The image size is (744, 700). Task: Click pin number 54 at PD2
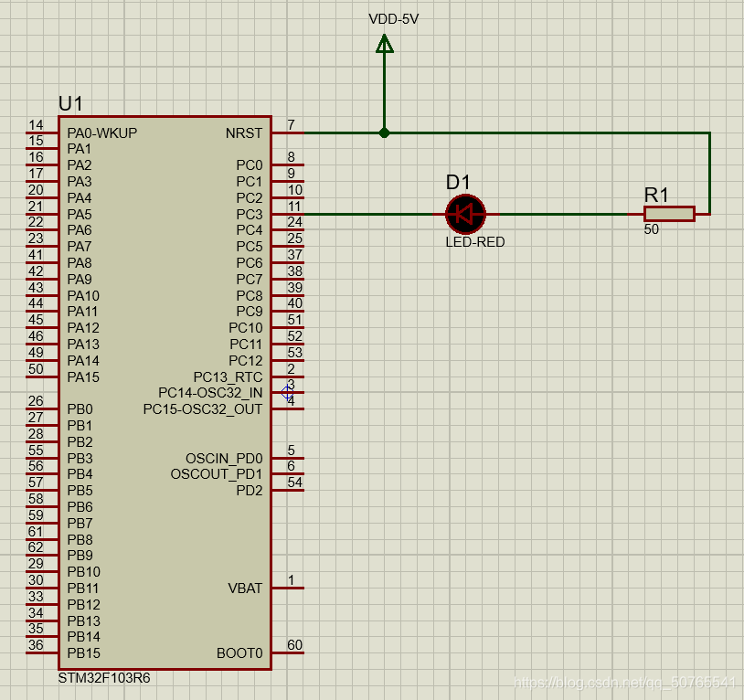click(x=294, y=483)
